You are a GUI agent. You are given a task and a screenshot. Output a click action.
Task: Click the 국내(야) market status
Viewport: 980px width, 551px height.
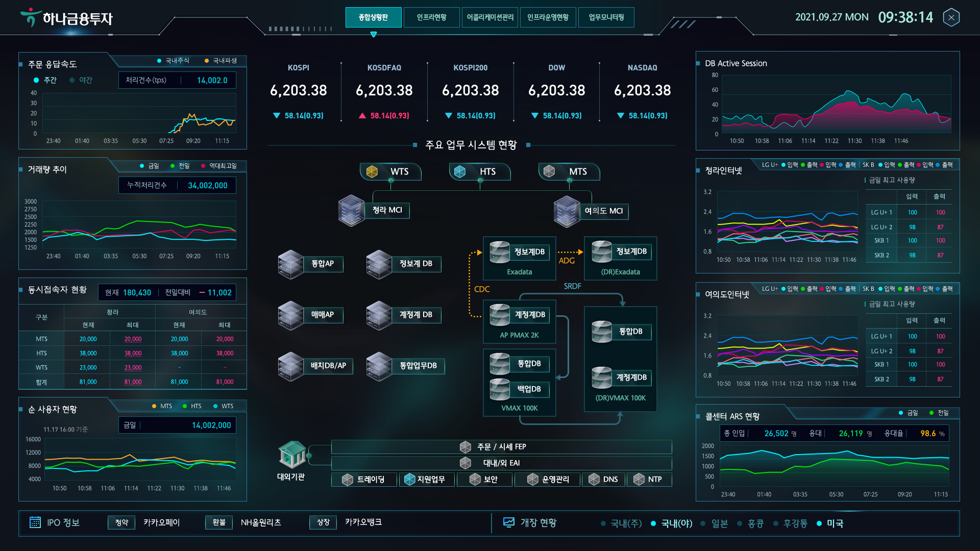(672, 523)
